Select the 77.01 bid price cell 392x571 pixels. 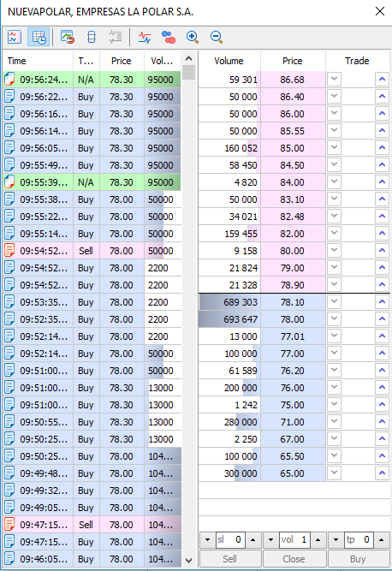tap(293, 336)
